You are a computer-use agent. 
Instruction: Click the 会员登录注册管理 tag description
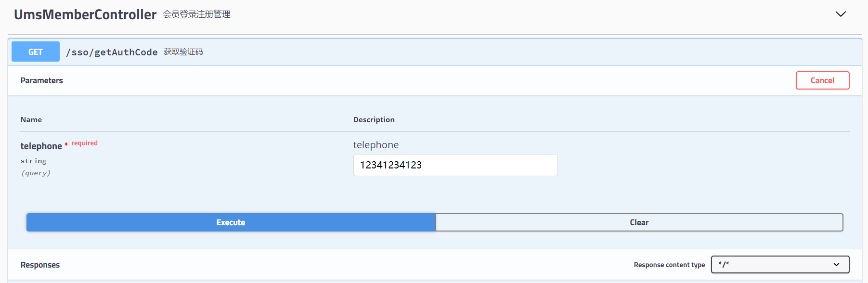pyautogui.click(x=196, y=14)
